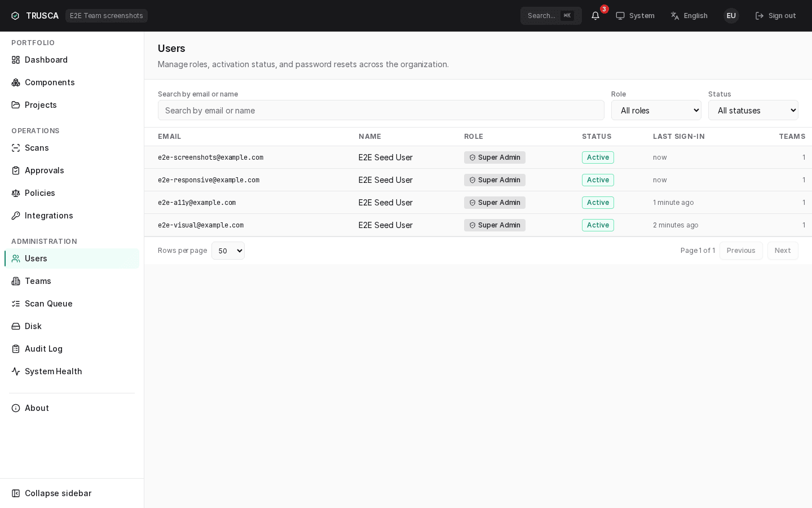Select e2e-screenshots@example.com email
The height and width of the screenshot is (508, 812).
(210, 157)
